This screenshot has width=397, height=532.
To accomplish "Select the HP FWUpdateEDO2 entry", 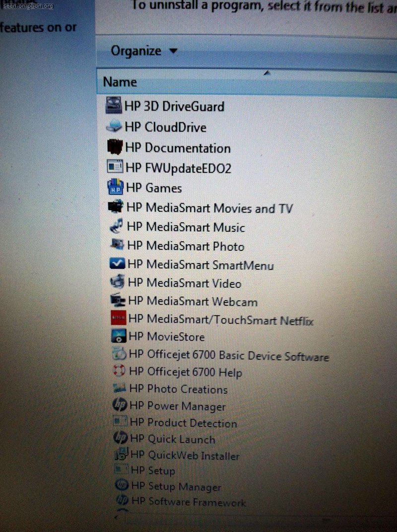I will pos(178,168).
